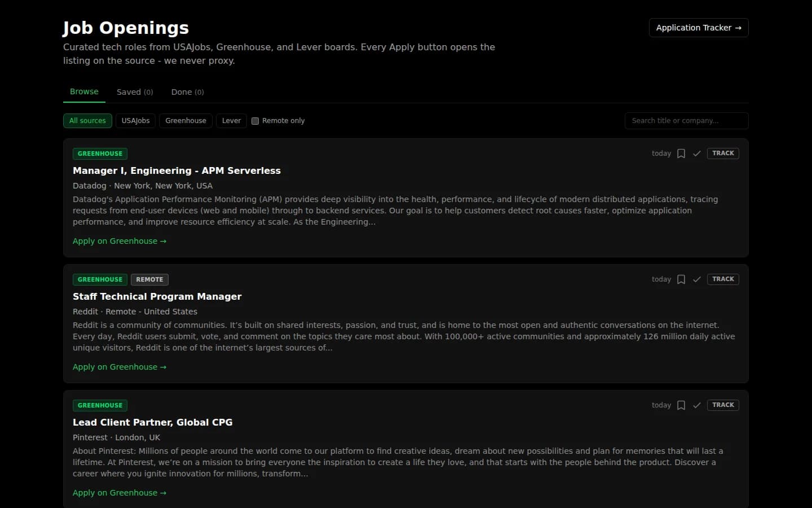
Task: Click GREENHOUSE badge on the Reddit card
Action: pyautogui.click(x=100, y=279)
